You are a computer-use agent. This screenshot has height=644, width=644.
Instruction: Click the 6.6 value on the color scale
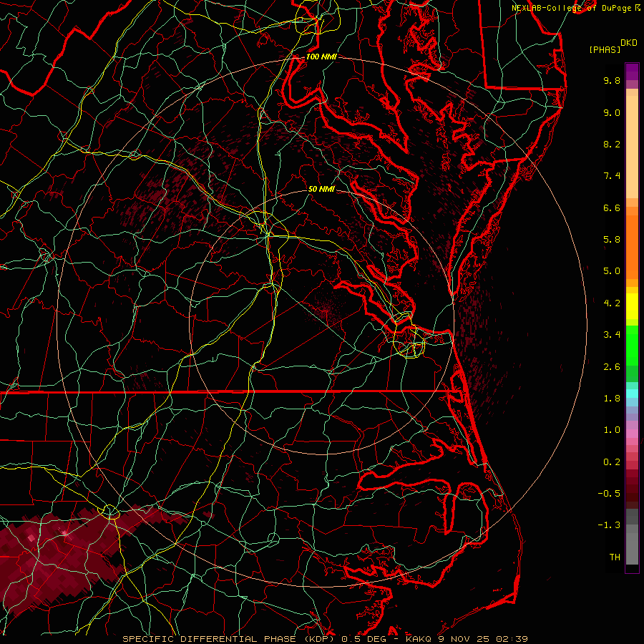(612, 208)
